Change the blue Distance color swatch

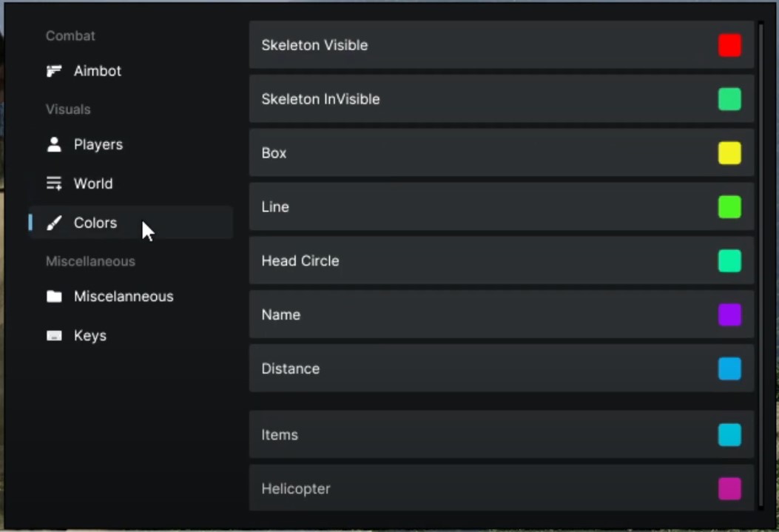[x=729, y=368]
